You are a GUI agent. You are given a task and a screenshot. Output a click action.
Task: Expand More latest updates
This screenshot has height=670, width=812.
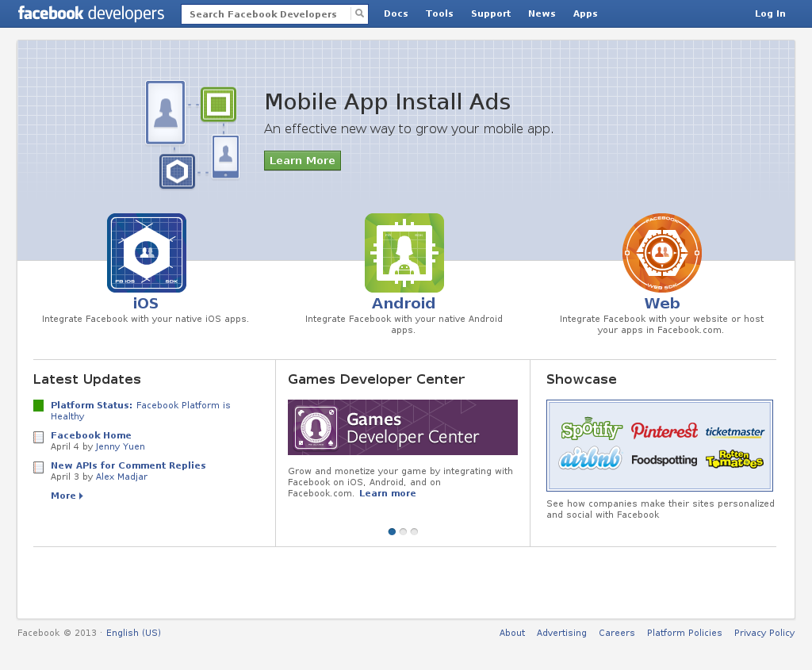click(x=66, y=496)
